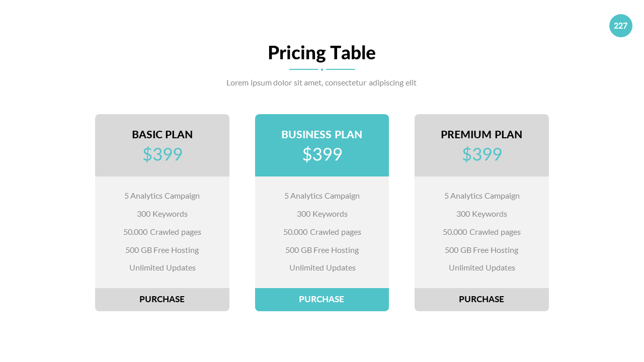Click the slide number 227 badge
Viewport: 644px width, 362px height.
pyautogui.click(x=620, y=26)
